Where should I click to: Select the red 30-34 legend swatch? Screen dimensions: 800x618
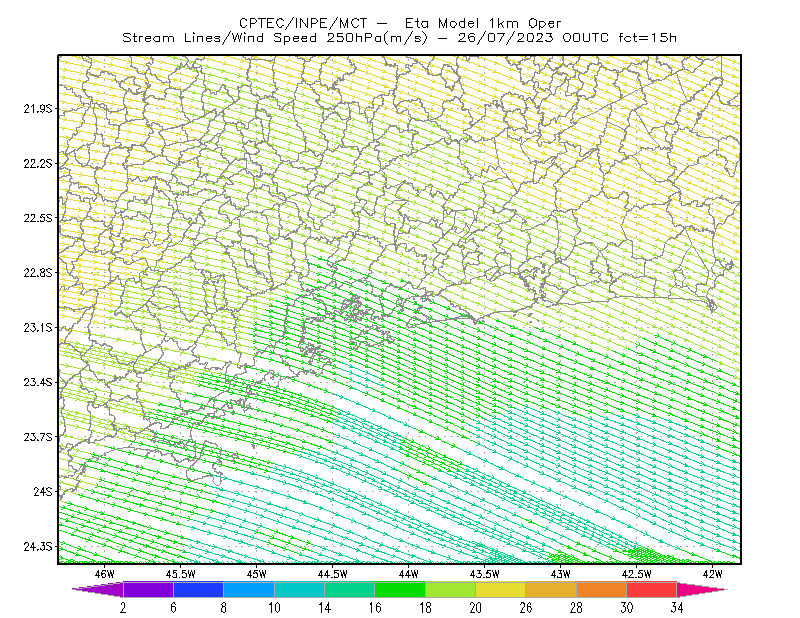[652, 589]
